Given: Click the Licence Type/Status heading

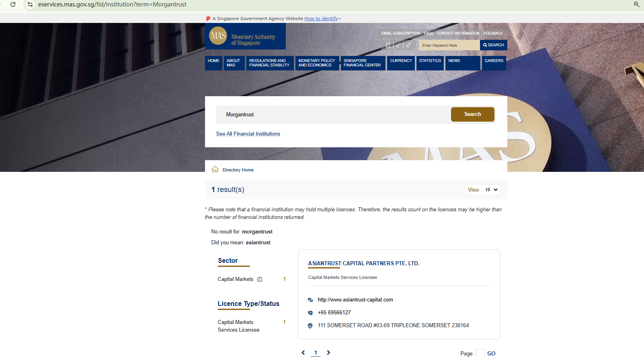Looking at the screenshot, I should click(248, 304).
